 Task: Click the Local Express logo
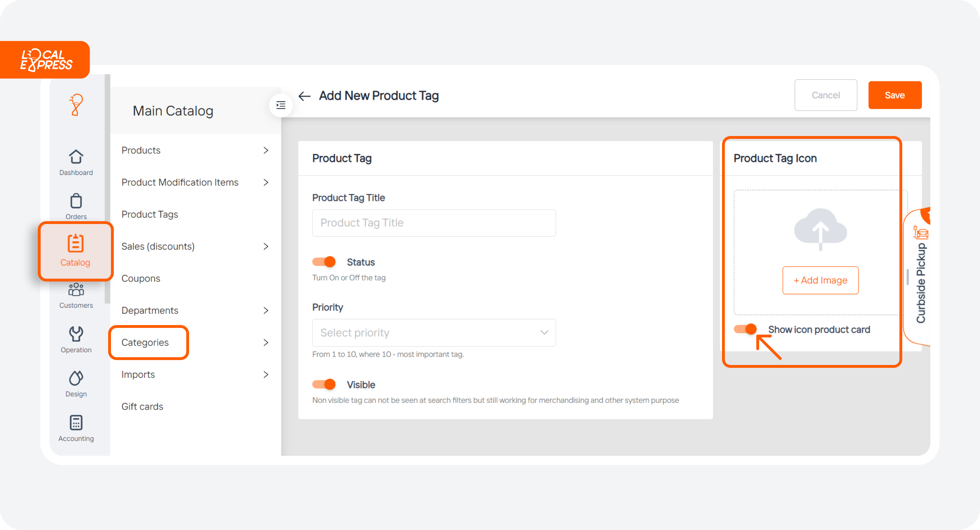(x=45, y=59)
